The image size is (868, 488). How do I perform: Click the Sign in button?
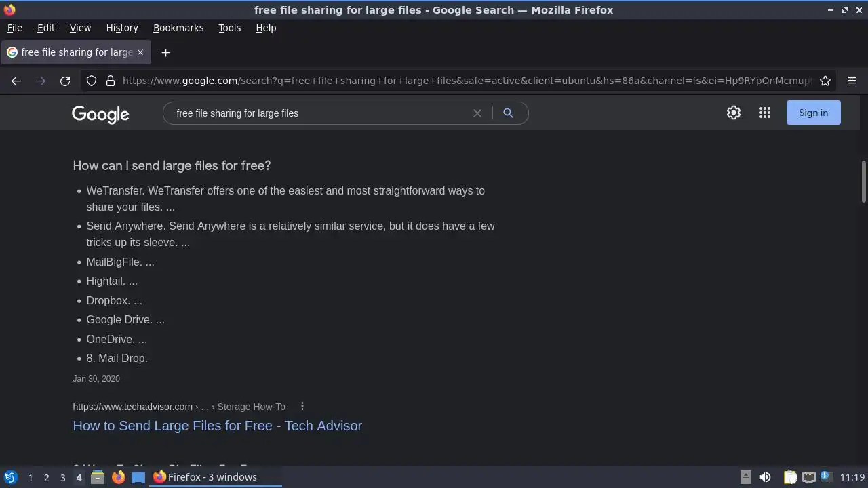tap(813, 113)
